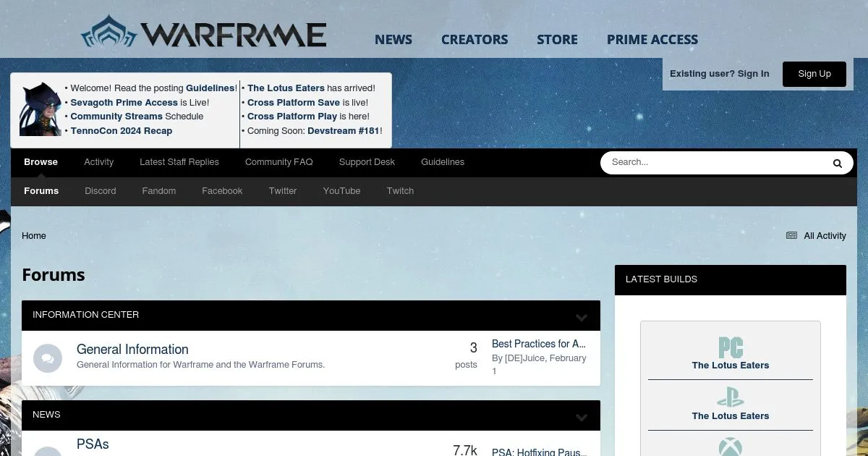Click the All Activity newspaper icon
This screenshot has width=868, height=456.
(x=791, y=236)
